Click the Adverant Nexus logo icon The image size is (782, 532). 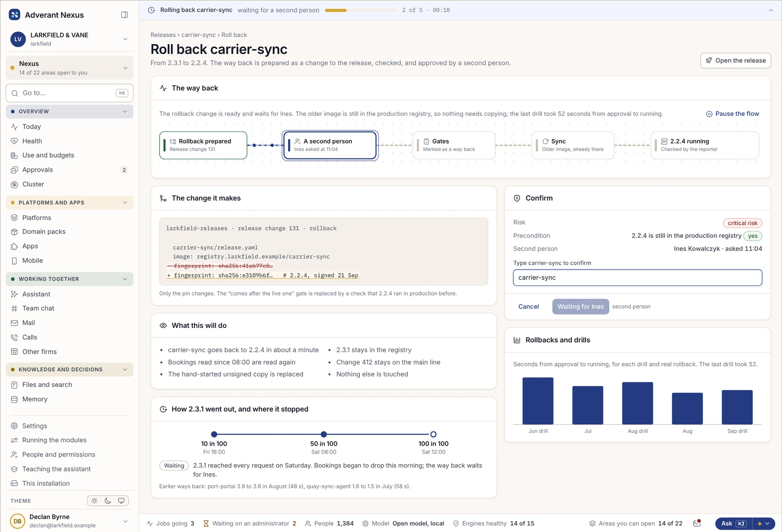tap(14, 15)
